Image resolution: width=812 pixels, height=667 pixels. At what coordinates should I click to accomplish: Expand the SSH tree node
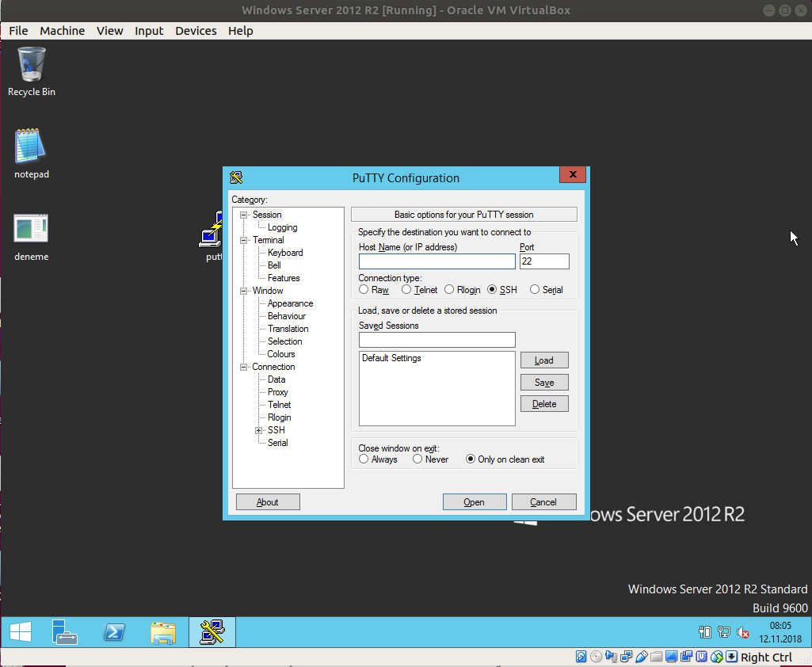click(x=258, y=430)
